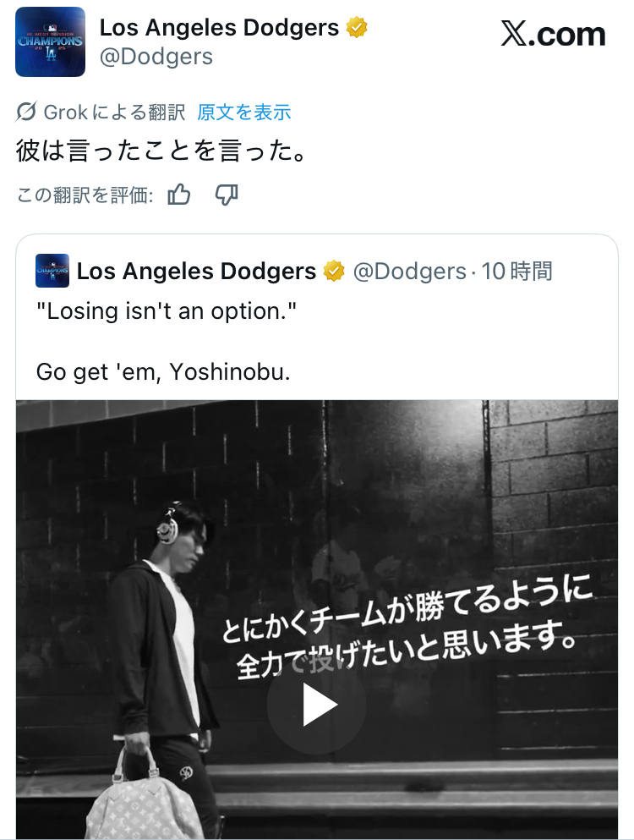Click the "Losing isn't an option." quote text

point(166,311)
